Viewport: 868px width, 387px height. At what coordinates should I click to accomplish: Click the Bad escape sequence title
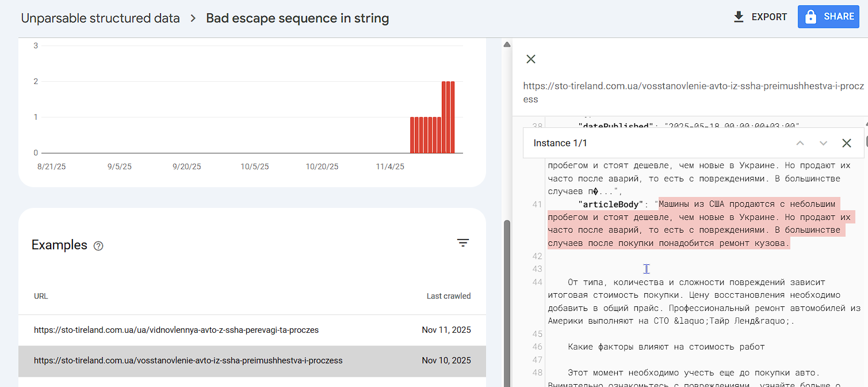point(297,18)
